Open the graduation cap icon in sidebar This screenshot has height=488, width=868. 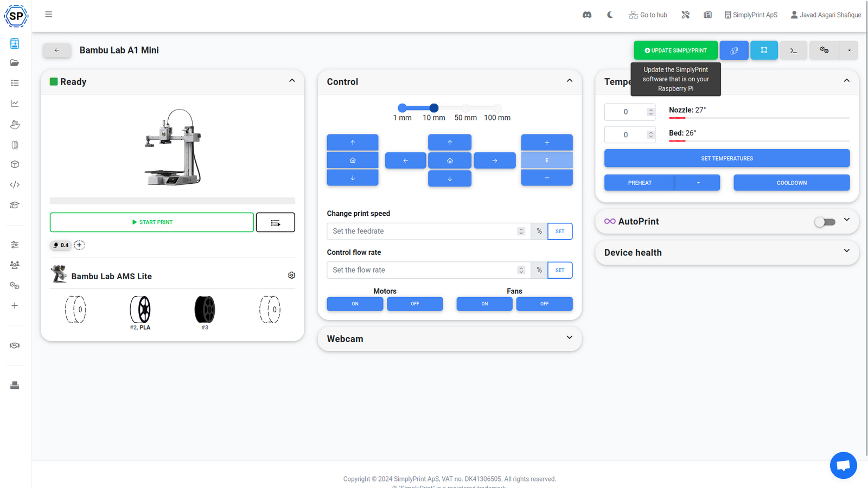coord(15,205)
